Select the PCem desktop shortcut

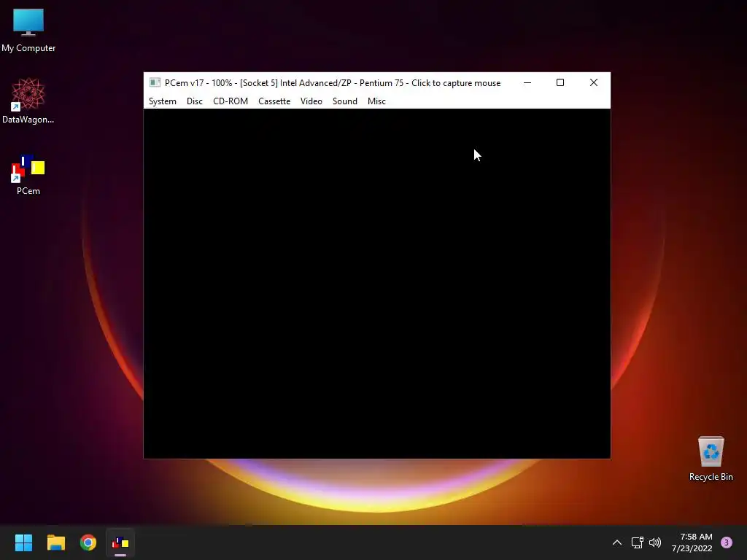(28, 175)
